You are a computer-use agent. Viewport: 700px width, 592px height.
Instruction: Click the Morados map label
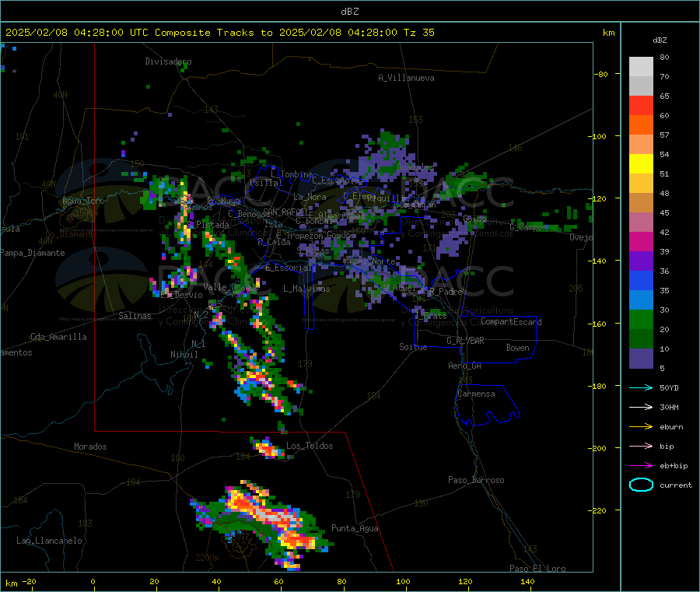tap(90, 447)
